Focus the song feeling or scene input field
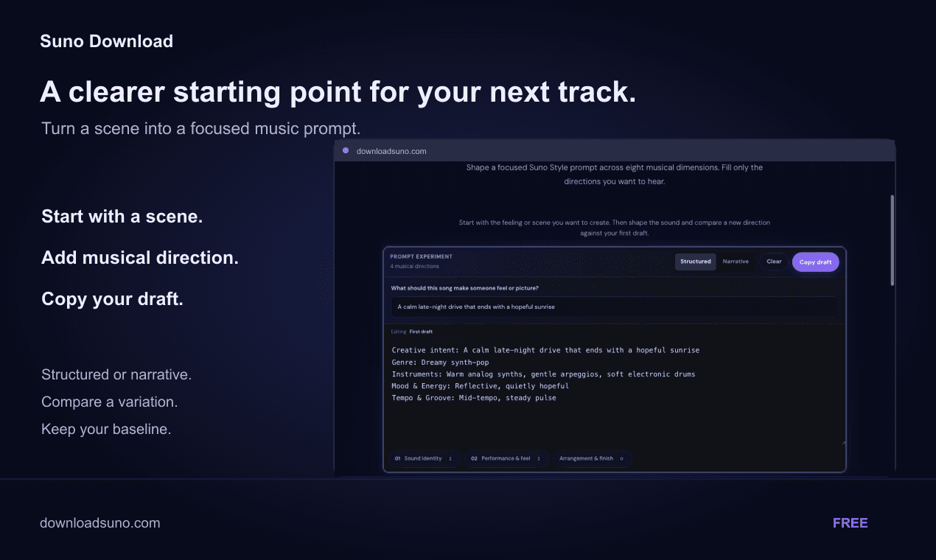 (614, 307)
